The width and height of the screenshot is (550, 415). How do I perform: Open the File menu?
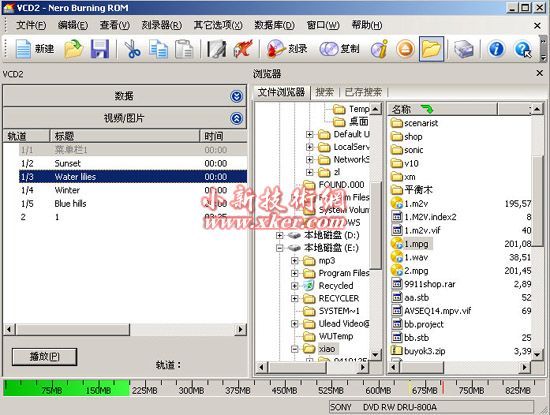(31, 25)
